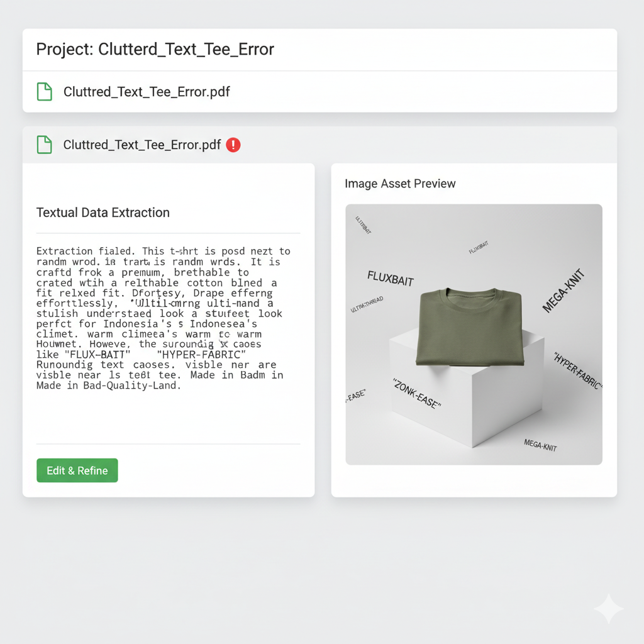
Task: Open Cluttred_Text_Tee_Error.pdf in the project card
Action: (147, 92)
